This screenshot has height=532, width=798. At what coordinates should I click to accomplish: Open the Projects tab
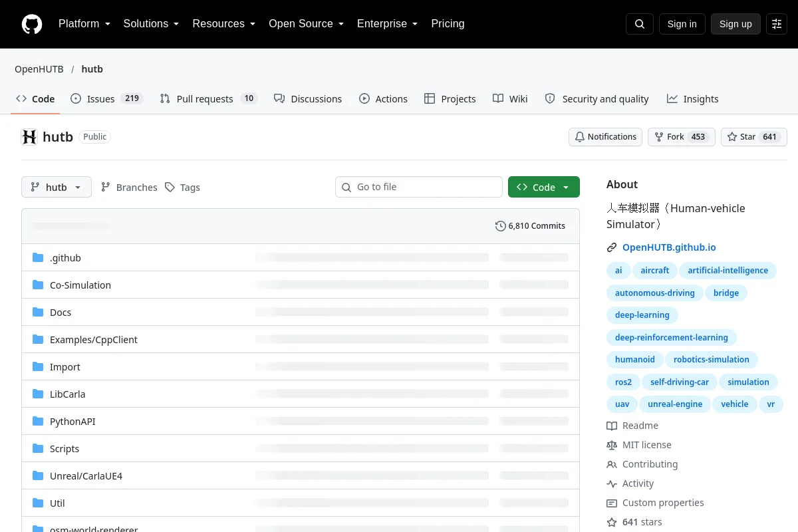point(450,99)
